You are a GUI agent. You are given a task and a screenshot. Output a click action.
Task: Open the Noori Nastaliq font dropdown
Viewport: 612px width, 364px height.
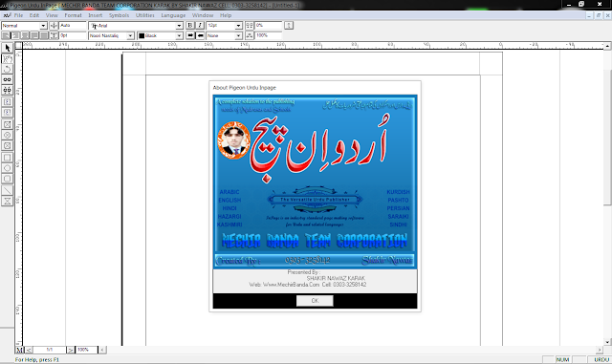tap(130, 36)
